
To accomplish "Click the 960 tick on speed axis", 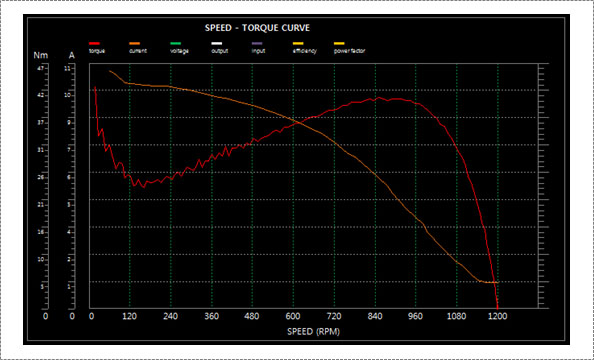I will (x=416, y=316).
